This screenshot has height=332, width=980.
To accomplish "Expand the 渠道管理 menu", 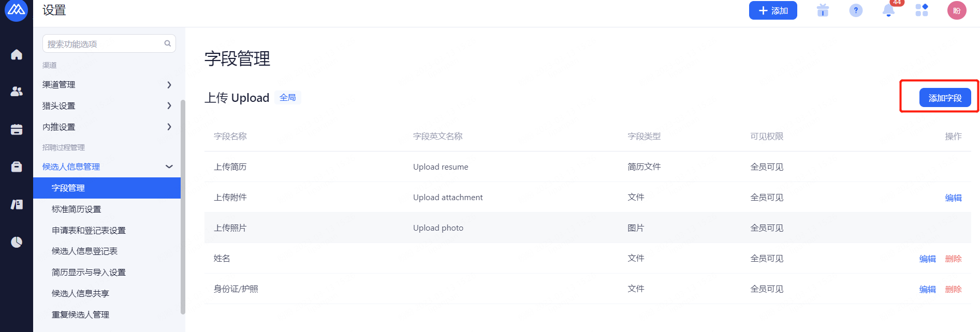I will 106,85.
